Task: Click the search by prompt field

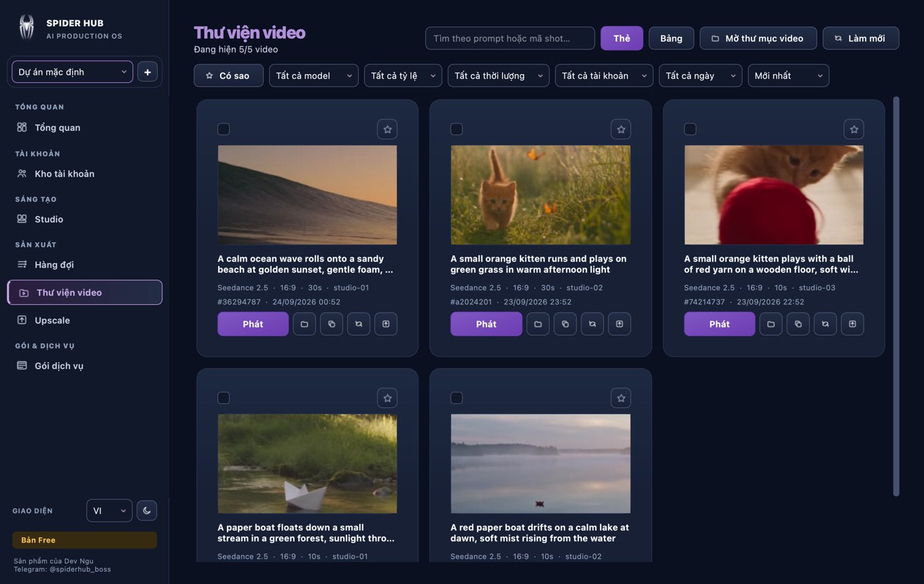Action: coord(510,39)
